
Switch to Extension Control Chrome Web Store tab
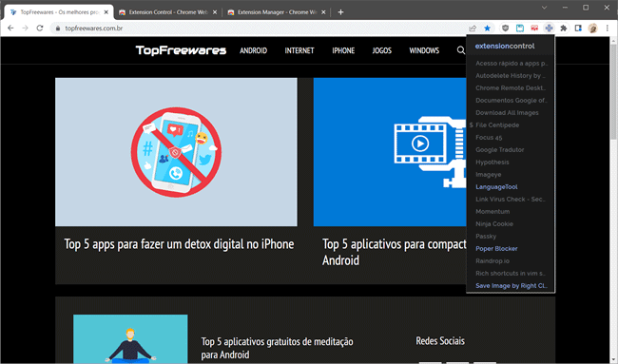pyautogui.click(x=168, y=12)
